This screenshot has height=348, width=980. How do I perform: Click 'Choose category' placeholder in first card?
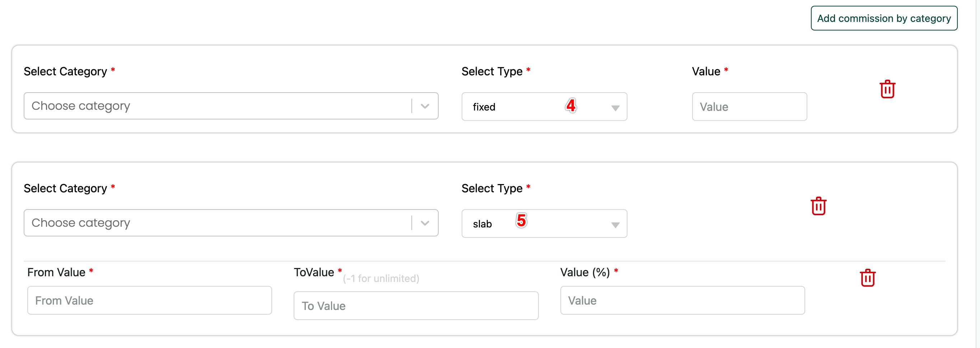coord(81,106)
